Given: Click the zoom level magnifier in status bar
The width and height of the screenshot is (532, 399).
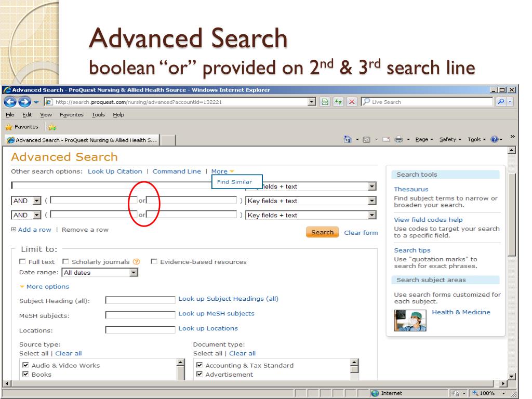Looking at the screenshot, I should pyautogui.click(x=475, y=393).
